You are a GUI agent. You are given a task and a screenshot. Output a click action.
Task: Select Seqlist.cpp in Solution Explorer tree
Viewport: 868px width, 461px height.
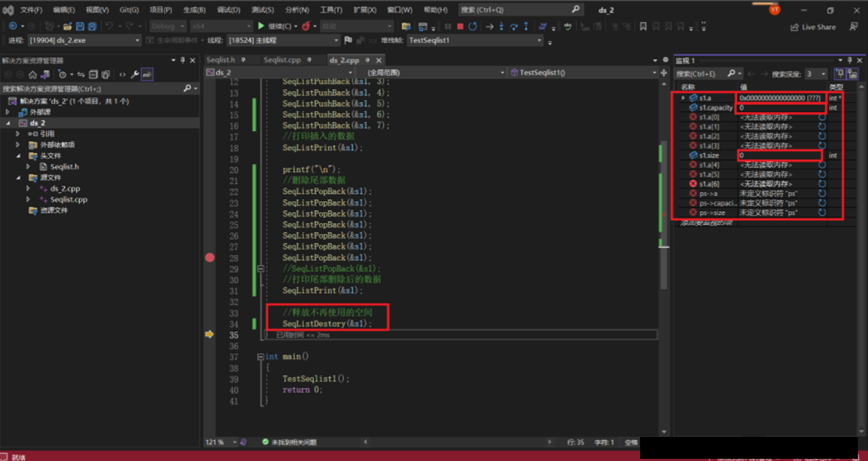(x=68, y=200)
